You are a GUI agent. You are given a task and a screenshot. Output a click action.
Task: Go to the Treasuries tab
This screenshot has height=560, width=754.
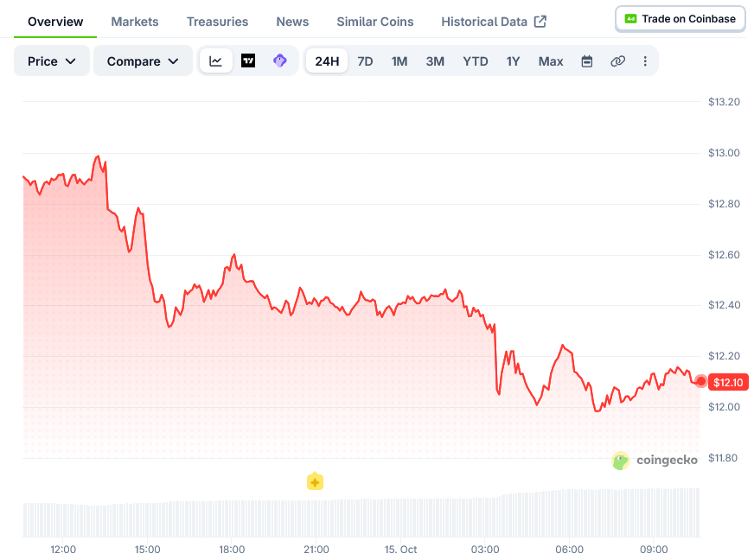click(x=217, y=22)
